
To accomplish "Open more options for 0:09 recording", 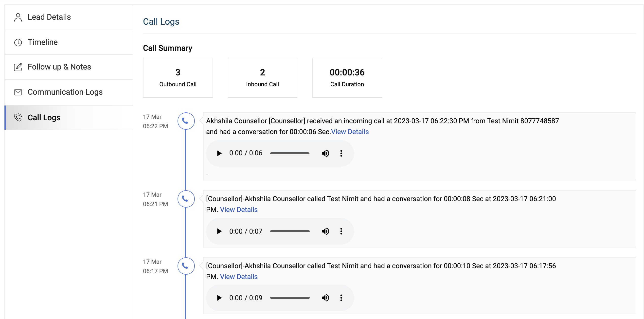I will (x=341, y=298).
